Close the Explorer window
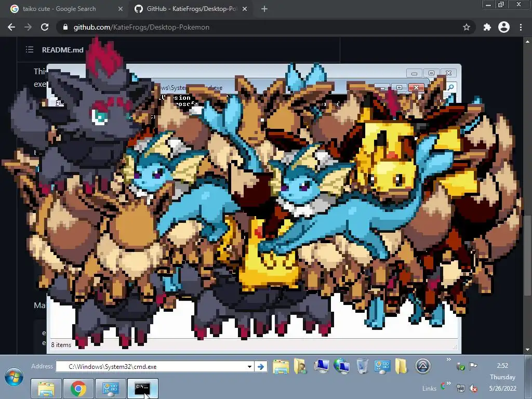This screenshot has width=532, height=399. click(448, 73)
